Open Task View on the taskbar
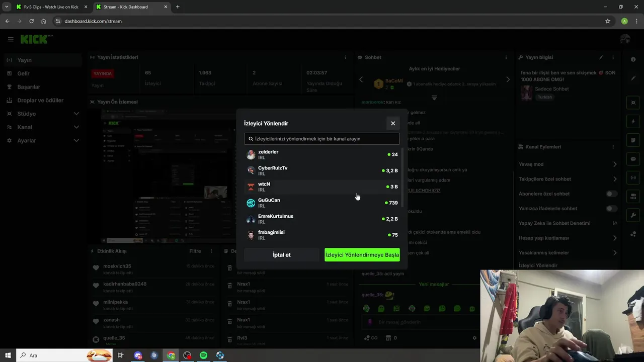Viewport: 644px width, 362px height. [121, 355]
